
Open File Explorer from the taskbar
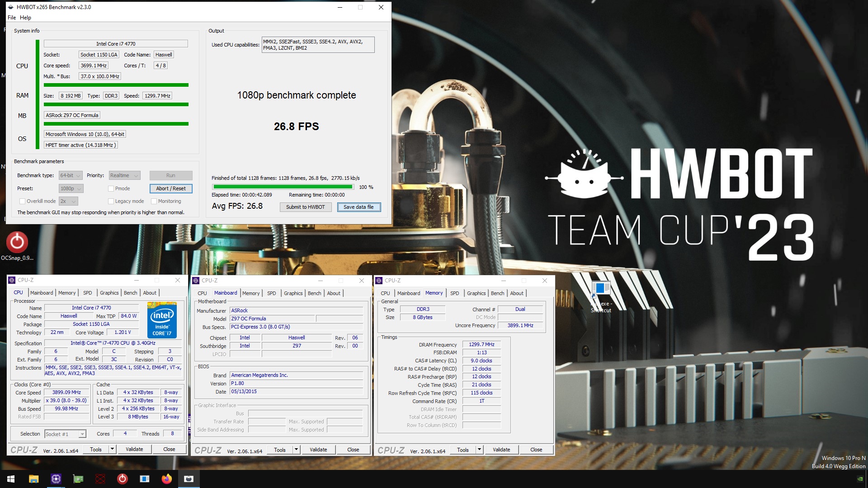[x=33, y=479]
